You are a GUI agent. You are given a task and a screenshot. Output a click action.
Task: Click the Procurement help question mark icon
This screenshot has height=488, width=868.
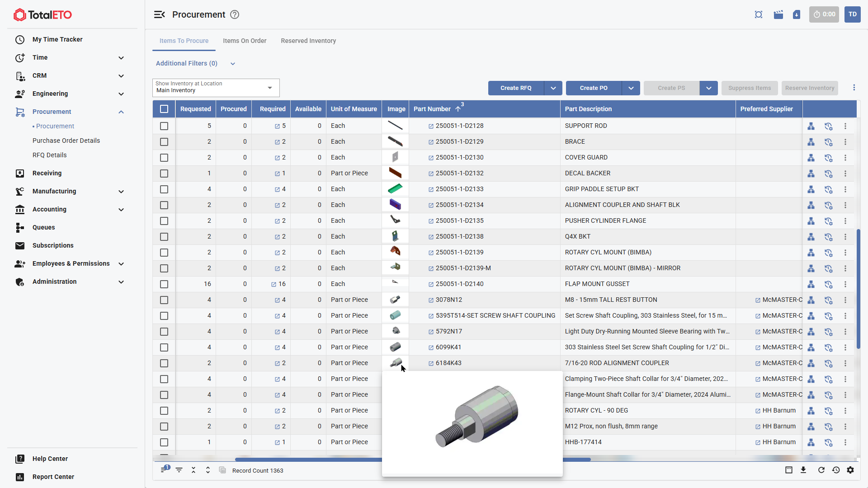click(235, 14)
